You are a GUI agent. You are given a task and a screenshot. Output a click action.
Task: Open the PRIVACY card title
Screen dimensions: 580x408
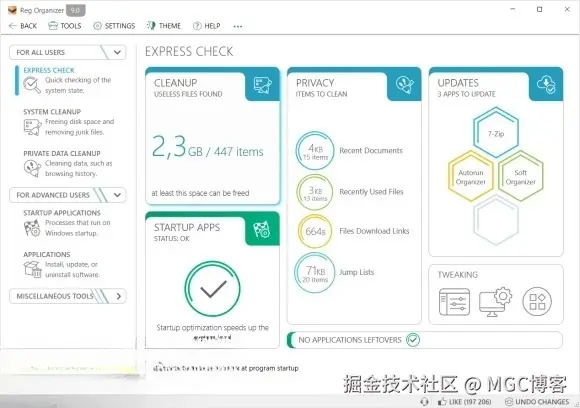click(x=315, y=83)
